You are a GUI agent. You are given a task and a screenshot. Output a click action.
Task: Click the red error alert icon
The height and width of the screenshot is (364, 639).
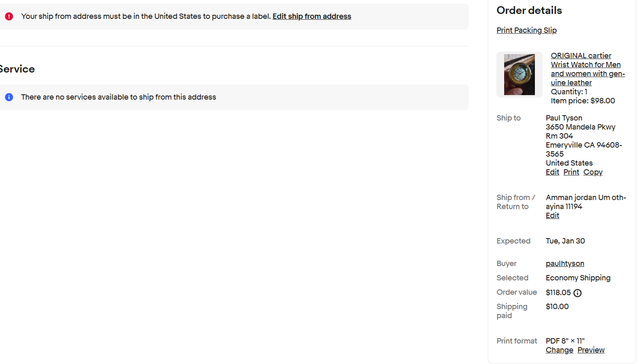pos(9,16)
